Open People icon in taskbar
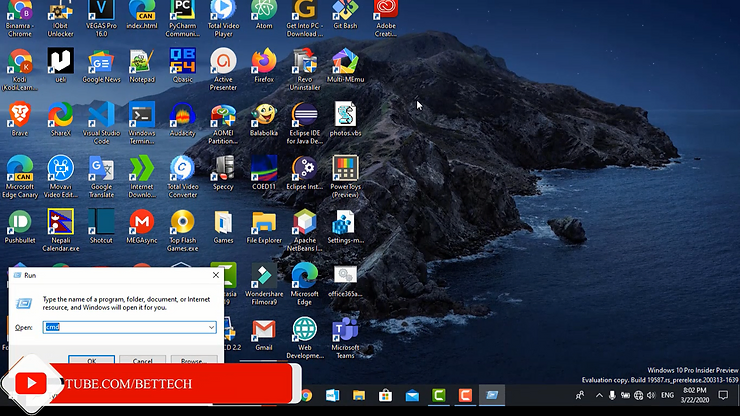Screen dimensions: 740x416 click(x=580, y=395)
